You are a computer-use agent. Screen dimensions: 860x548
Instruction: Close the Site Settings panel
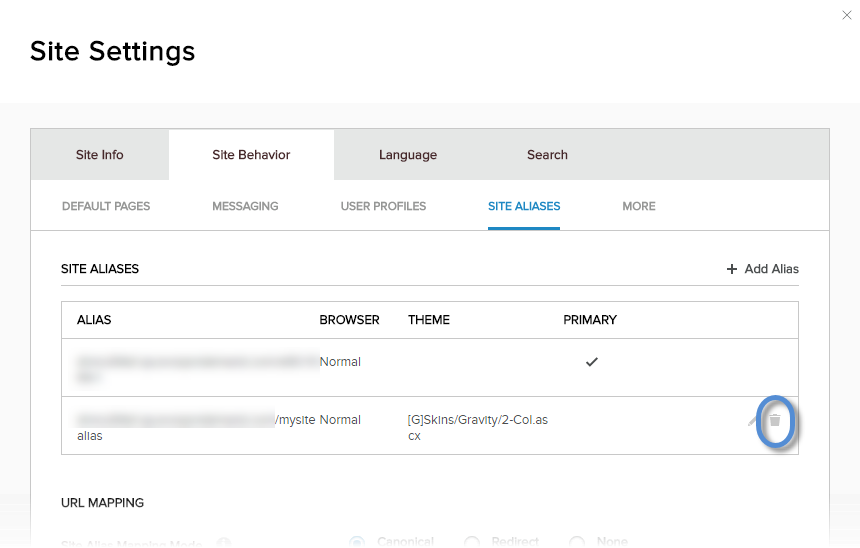847,15
